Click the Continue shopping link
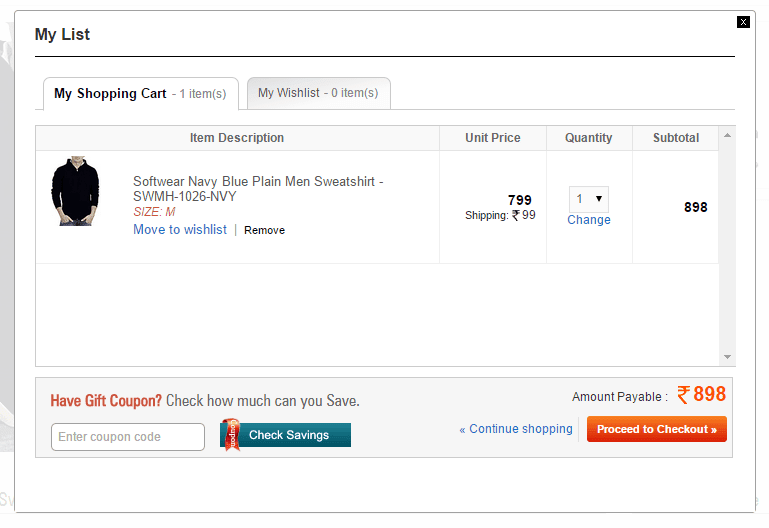 [516, 429]
